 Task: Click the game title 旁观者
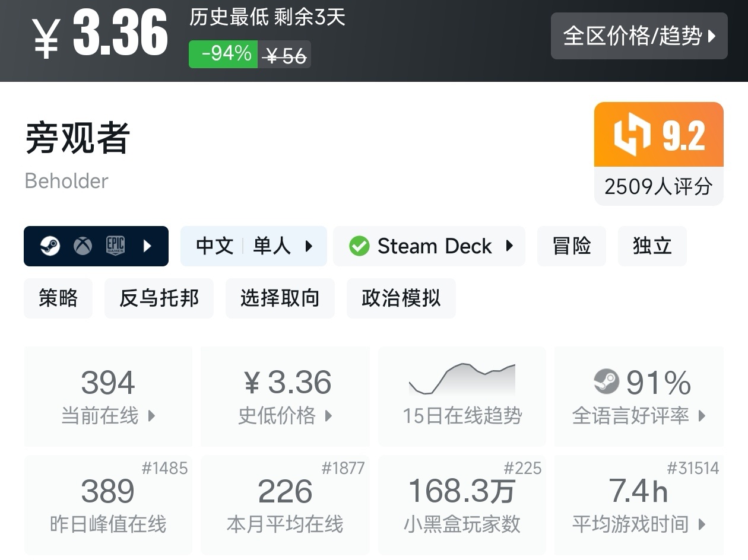tap(77, 138)
